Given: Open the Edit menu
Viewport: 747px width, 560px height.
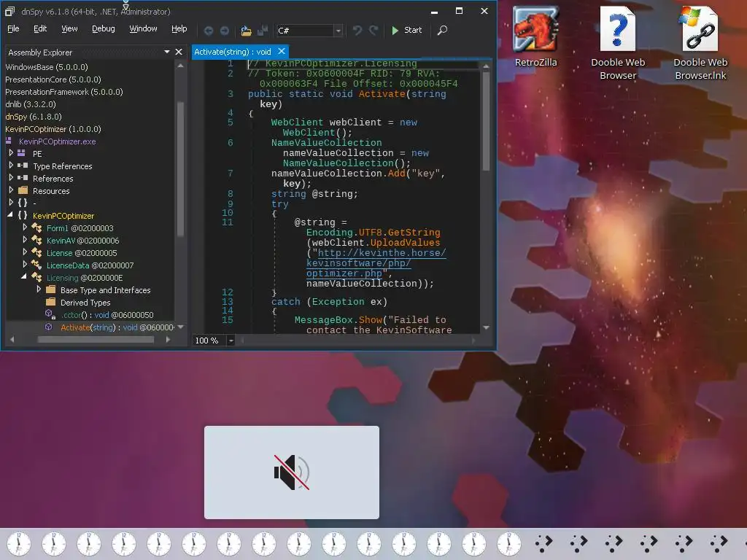Looking at the screenshot, I should tap(40, 28).
